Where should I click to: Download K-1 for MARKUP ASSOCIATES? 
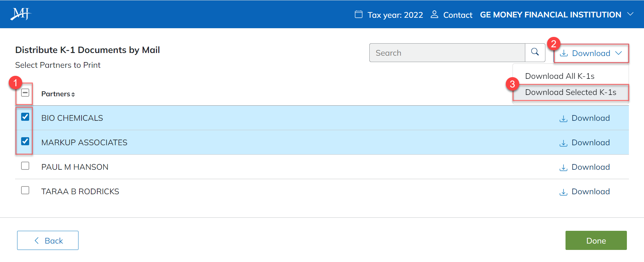pos(584,143)
